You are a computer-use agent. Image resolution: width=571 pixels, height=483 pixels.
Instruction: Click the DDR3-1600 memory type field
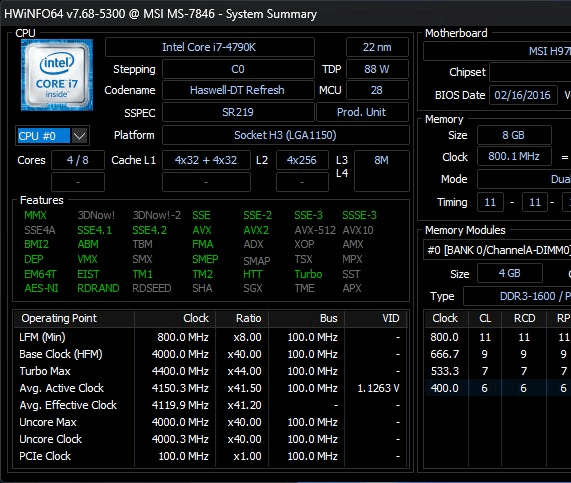pyautogui.click(x=517, y=296)
